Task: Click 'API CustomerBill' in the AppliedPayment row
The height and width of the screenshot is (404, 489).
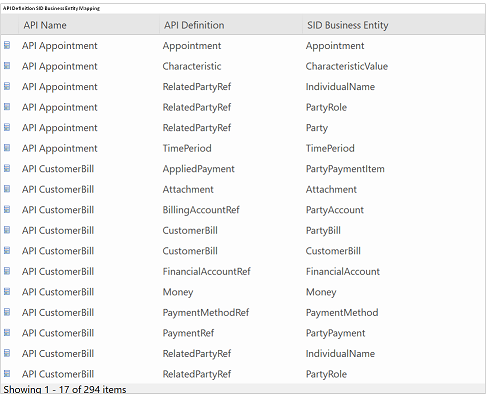Action: pyautogui.click(x=58, y=169)
